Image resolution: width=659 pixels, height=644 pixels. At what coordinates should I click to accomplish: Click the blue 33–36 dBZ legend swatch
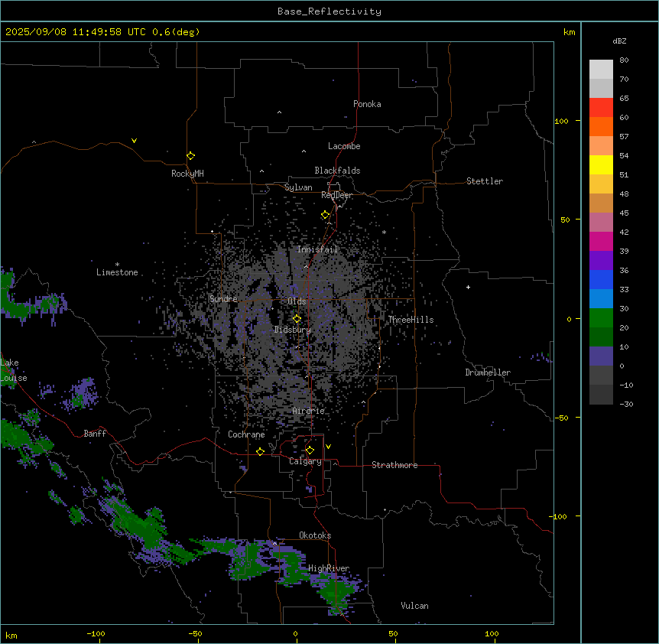coord(601,279)
